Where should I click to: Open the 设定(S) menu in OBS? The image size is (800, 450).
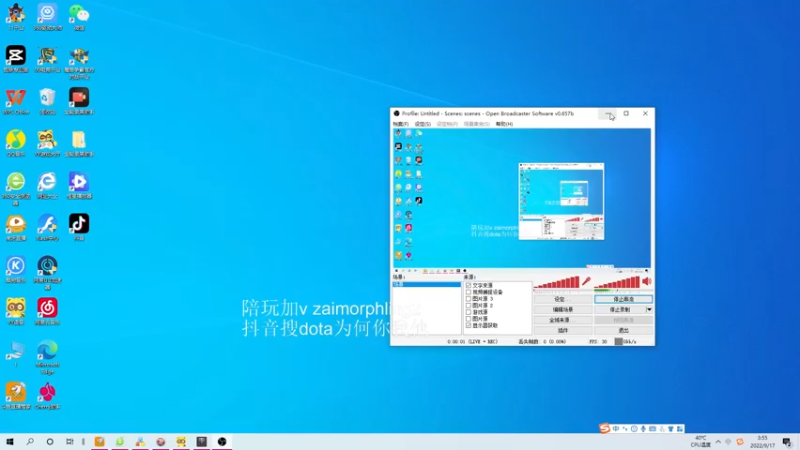point(422,124)
